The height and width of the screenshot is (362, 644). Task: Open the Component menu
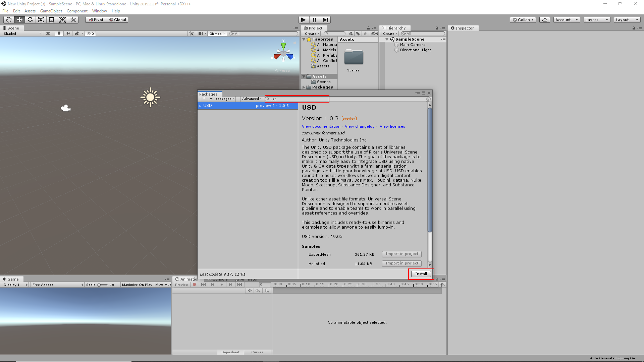[x=77, y=11]
